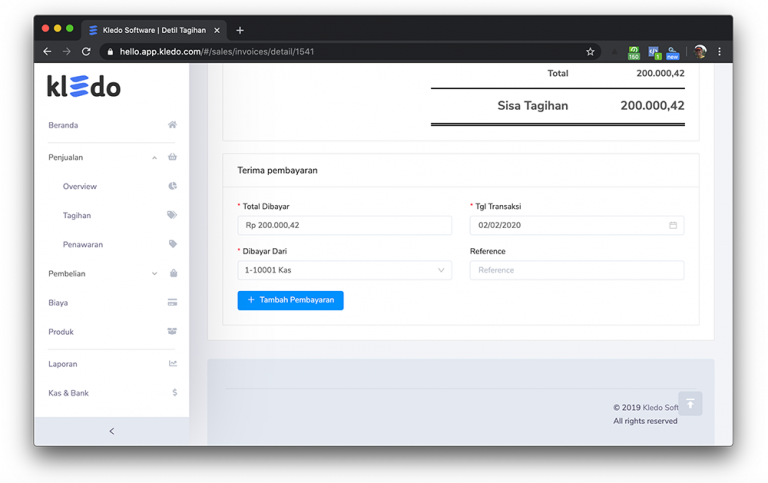Open the Laporan menu item
This screenshot has width=768, height=483.
63,364
